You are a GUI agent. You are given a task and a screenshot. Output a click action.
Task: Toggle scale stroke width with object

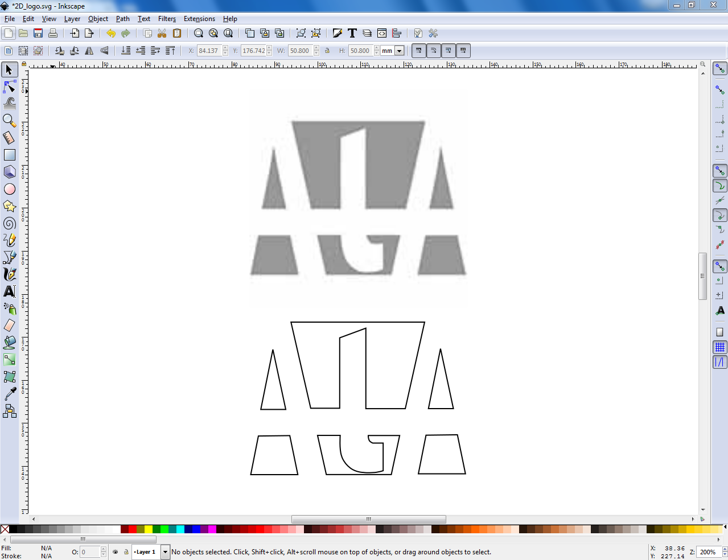click(x=419, y=51)
